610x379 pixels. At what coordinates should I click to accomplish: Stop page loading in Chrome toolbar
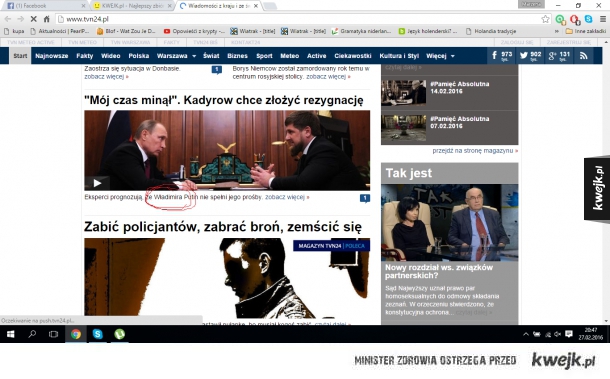tap(33, 19)
